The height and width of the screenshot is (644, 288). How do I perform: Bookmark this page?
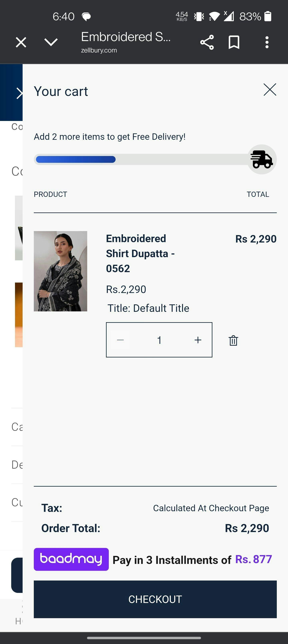point(234,42)
